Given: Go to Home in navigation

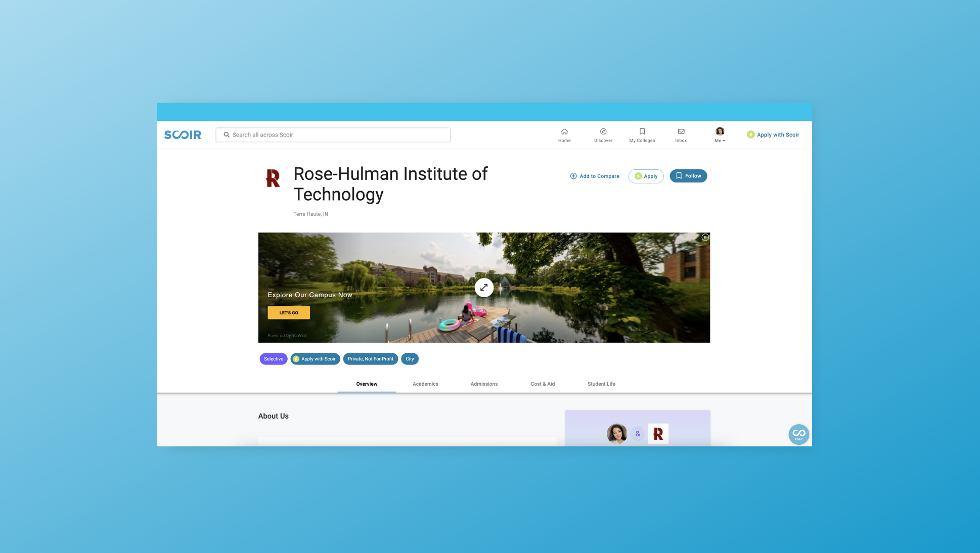Looking at the screenshot, I should [x=564, y=135].
